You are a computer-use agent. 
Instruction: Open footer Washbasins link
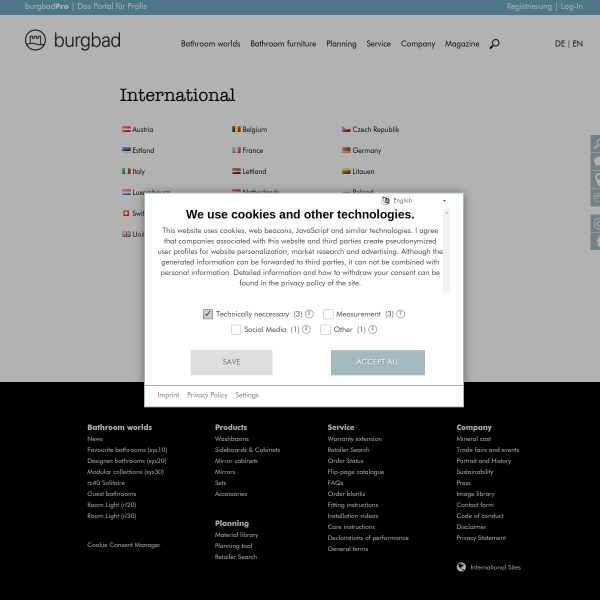(x=232, y=439)
